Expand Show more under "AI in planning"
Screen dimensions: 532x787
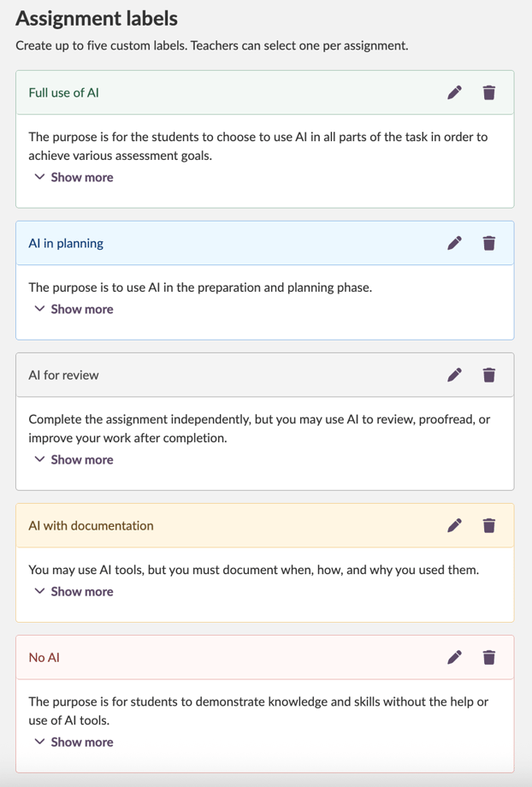pyautogui.click(x=74, y=309)
